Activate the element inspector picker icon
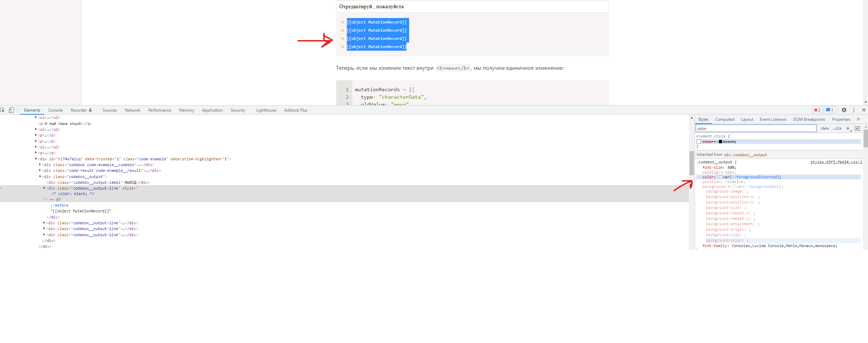The image size is (868, 343). pyautogui.click(x=2, y=110)
